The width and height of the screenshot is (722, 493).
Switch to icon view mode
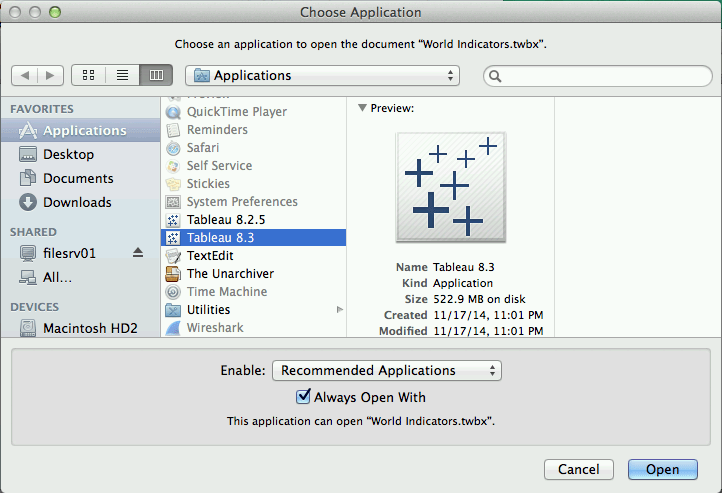[x=89, y=75]
